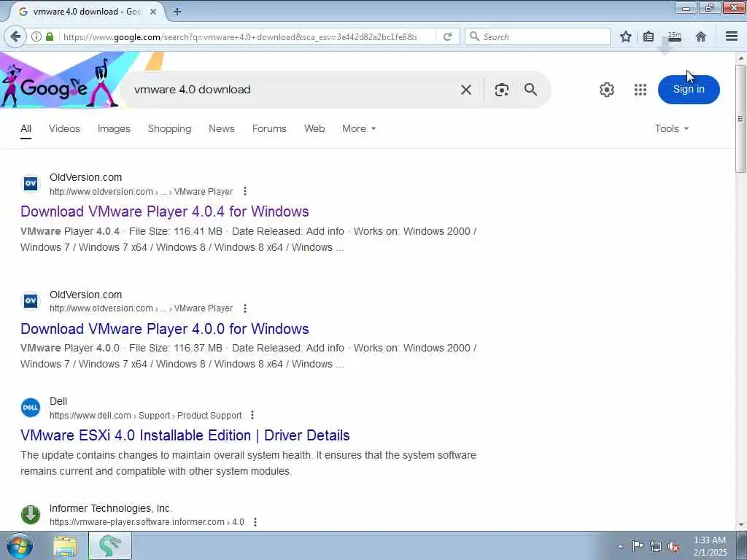This screenshot has height=560, width=747.
Task: Switch to Images results
Action: (114, 128)
